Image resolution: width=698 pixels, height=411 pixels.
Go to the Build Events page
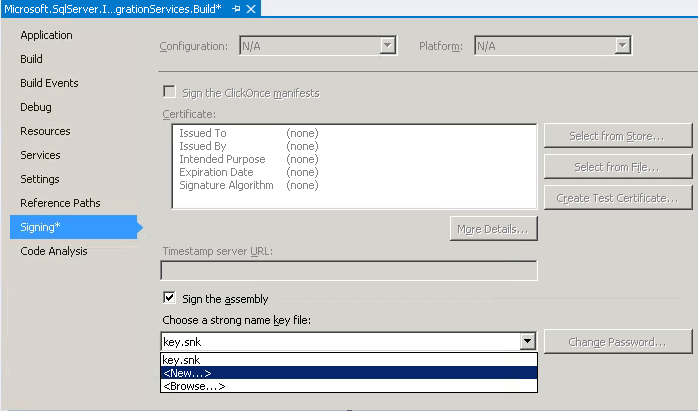[x=49, y=83]
